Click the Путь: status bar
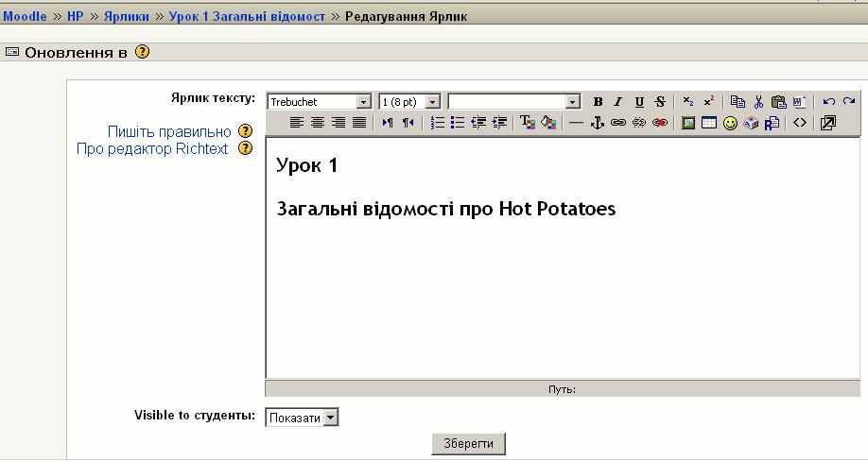The width and height of the screenshot is (868, 461). click(x=563, y=388)
